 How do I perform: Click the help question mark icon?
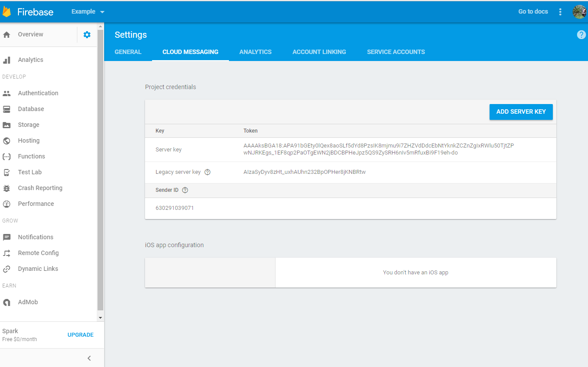[x=581, y=35]
